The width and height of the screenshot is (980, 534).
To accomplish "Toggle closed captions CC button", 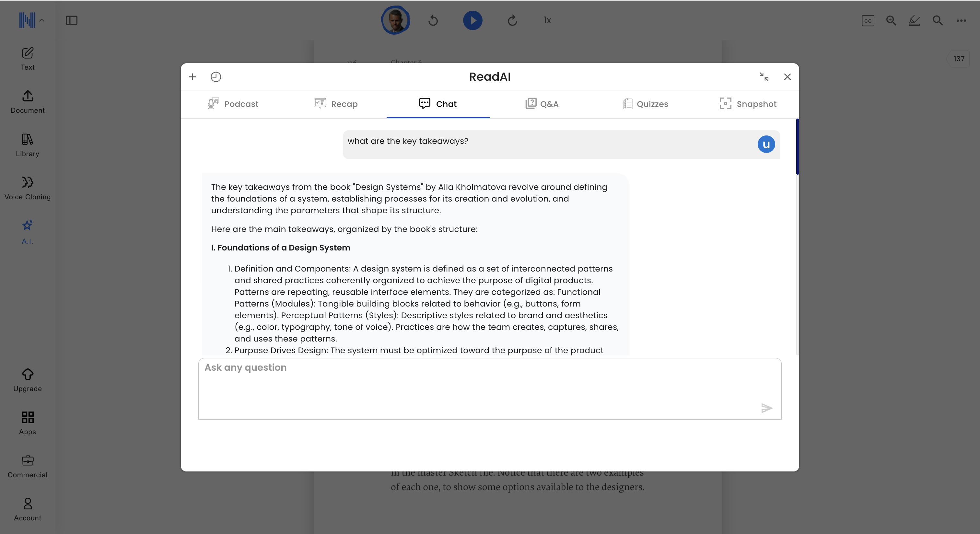I will [868, 20].
